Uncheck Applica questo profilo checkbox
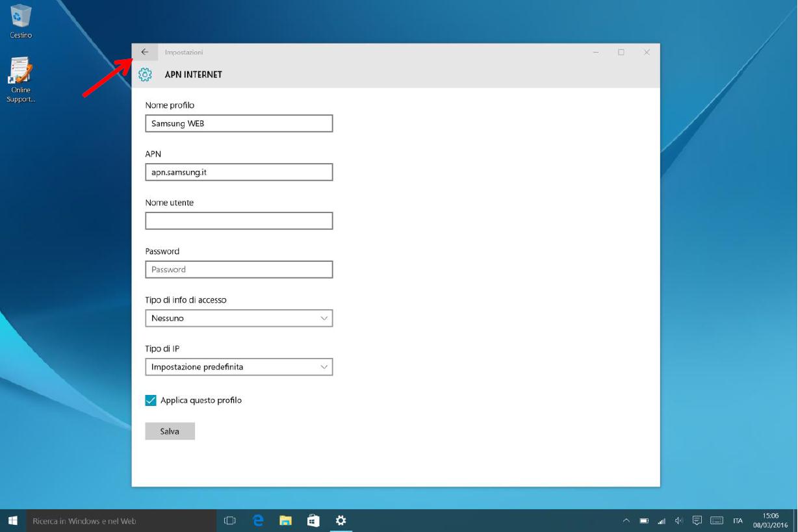This screenshot has height=532, width=798. (x=151, y=400)
